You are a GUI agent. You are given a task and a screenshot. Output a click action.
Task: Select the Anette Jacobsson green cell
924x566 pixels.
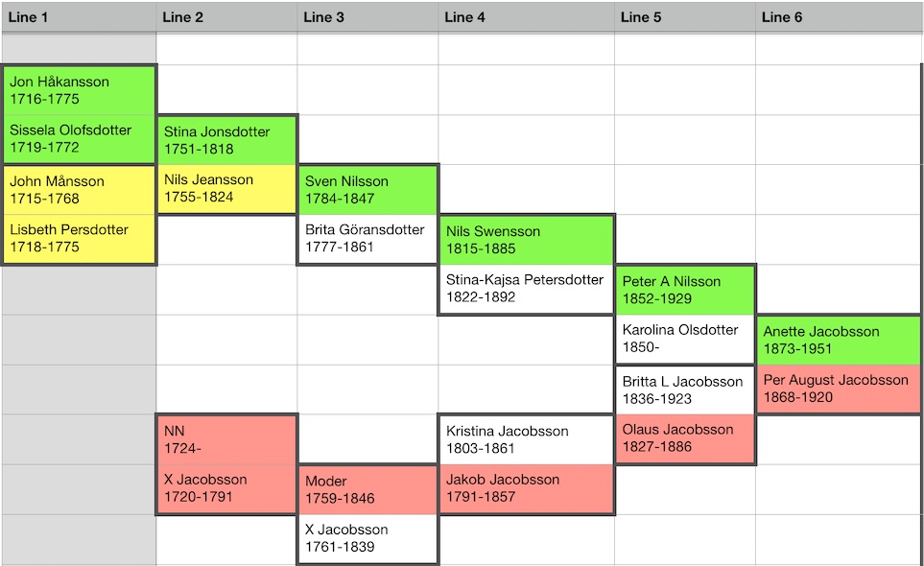840,340
